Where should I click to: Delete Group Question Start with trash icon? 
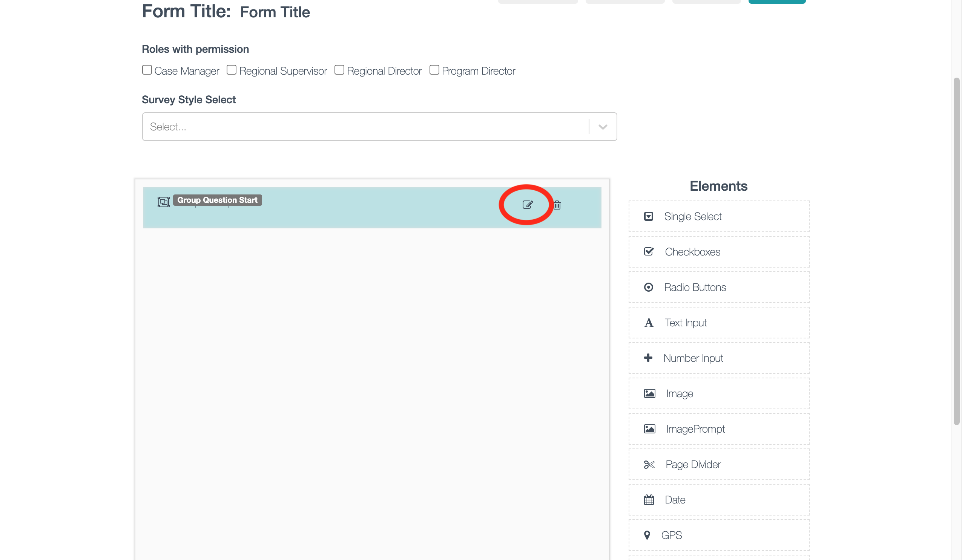coord(557,205)
